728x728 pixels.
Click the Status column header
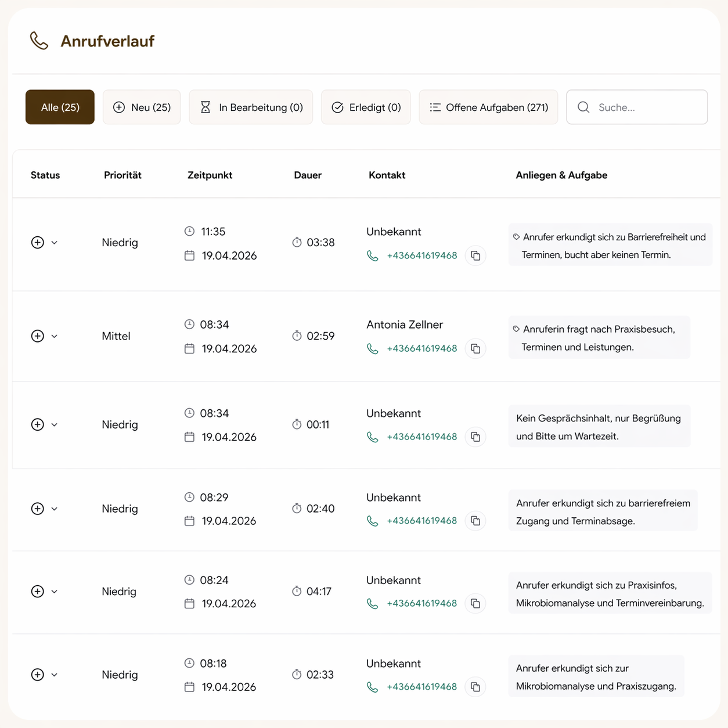[x=45, y=175]
